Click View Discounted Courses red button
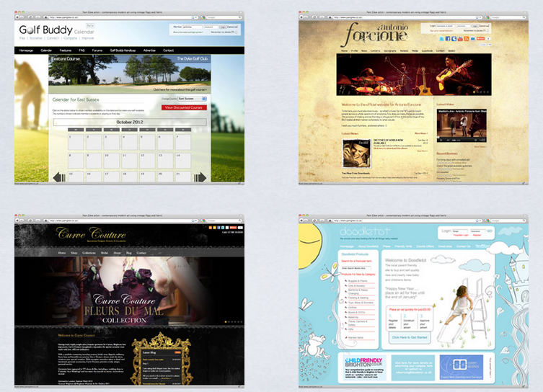This screenshot has height=392, width=543. pyautogui.click(x=184, y=107)
